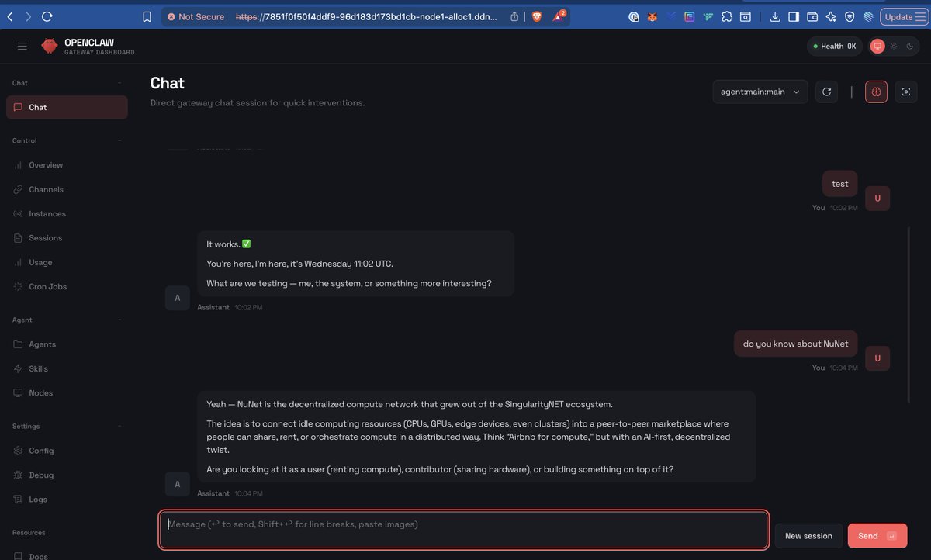This screenshot has width=931, height=560.
Task: Open Nodes under the Agent section
Action: [67, 392]
